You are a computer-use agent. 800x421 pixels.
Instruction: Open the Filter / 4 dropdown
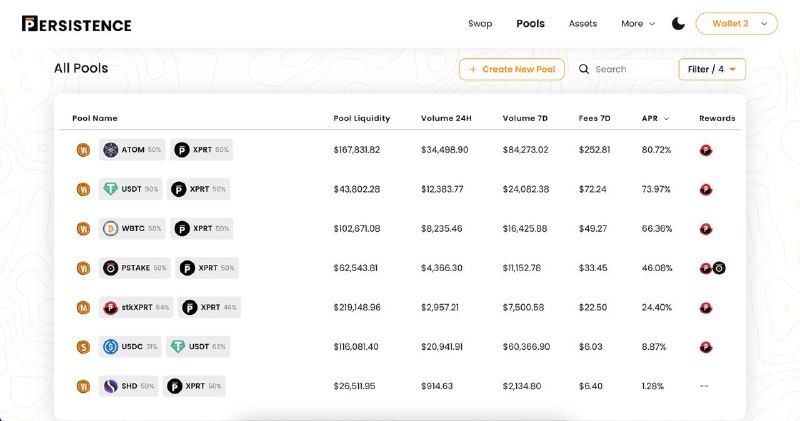[712, 69]
